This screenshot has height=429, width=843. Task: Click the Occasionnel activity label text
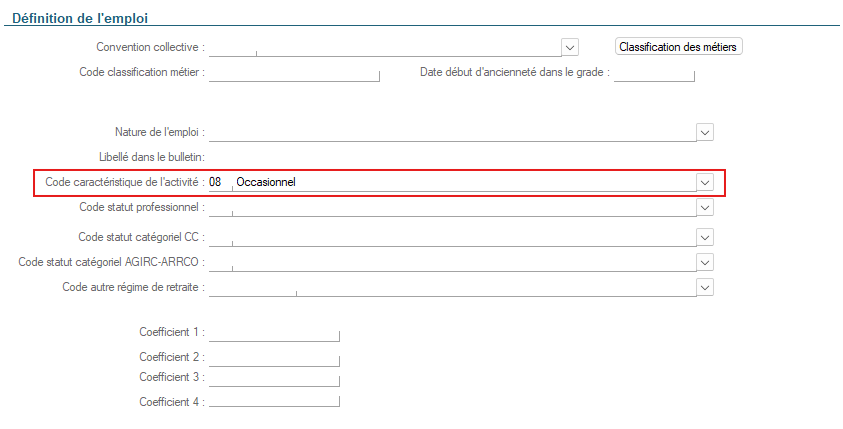point(266,182)
